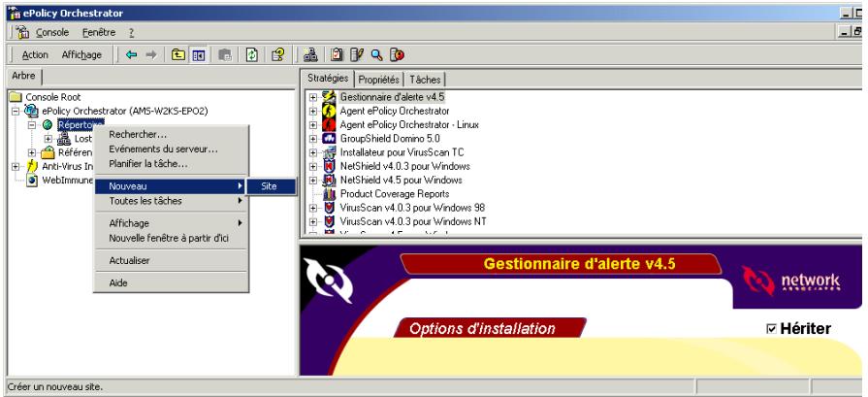This screenshot has height=397, width=868.
Task: Expand the Anti-Virus tree node
Action: coord(16,166)
